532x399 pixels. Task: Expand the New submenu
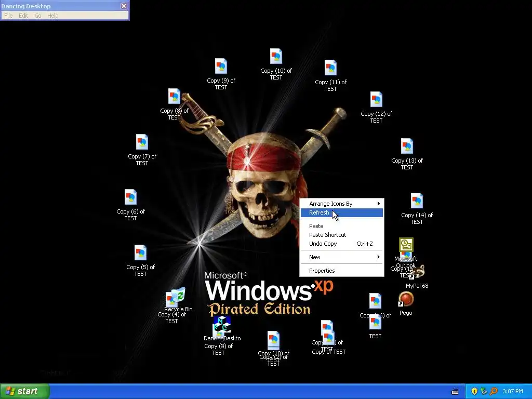tap(342, 257)
